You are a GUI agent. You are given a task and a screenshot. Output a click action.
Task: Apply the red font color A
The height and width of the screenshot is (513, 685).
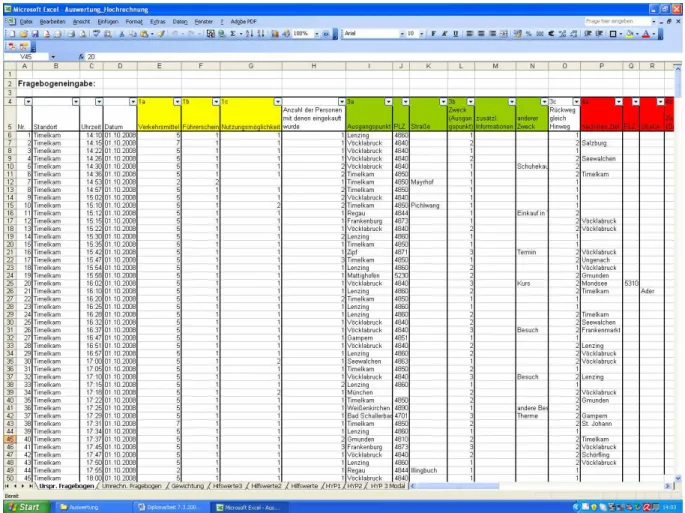tap(646, 34)
